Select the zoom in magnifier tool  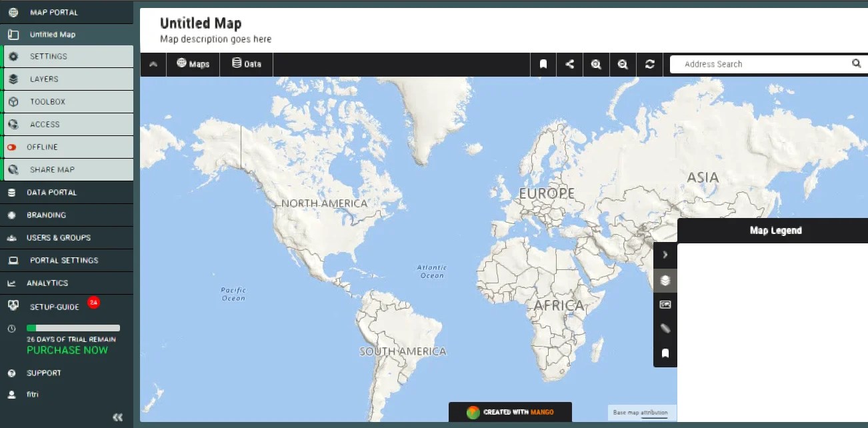[x=596, y=64]
